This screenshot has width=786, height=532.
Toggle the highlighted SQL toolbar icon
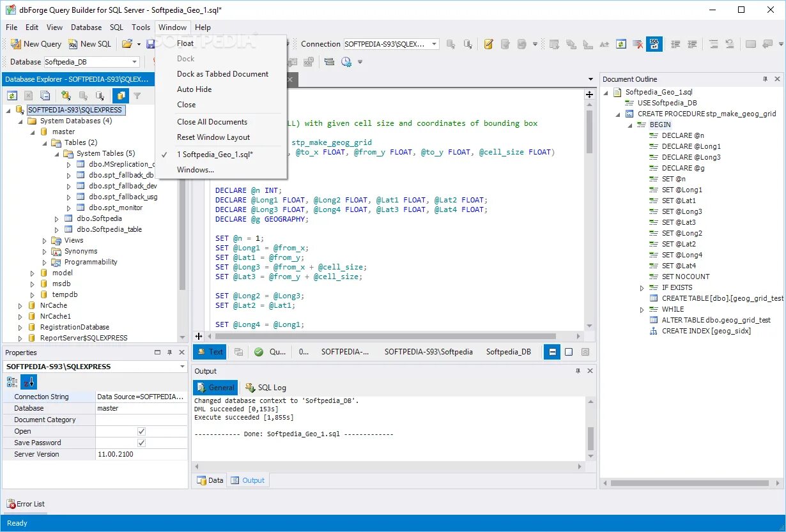pyautogui.click(x=654, y=44)
